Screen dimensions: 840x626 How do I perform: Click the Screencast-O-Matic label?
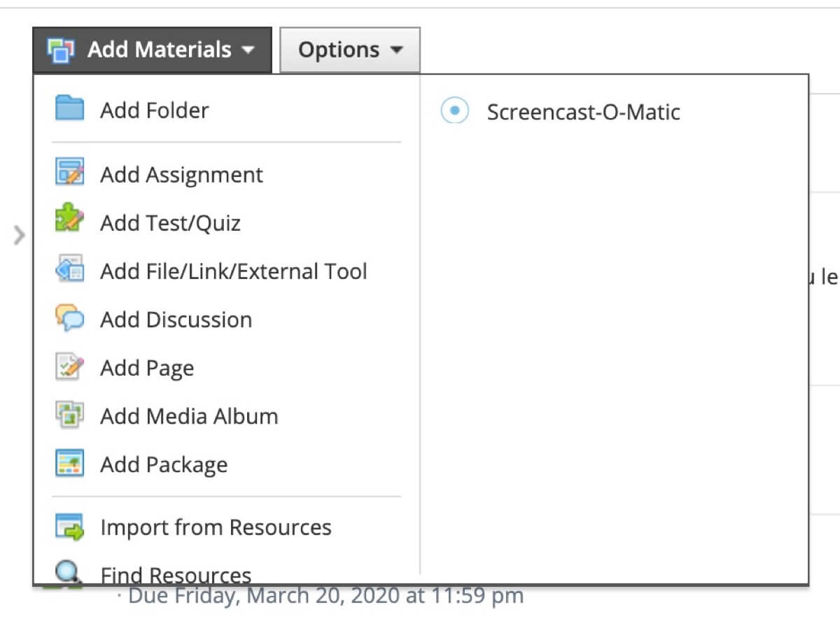[584, 112]
